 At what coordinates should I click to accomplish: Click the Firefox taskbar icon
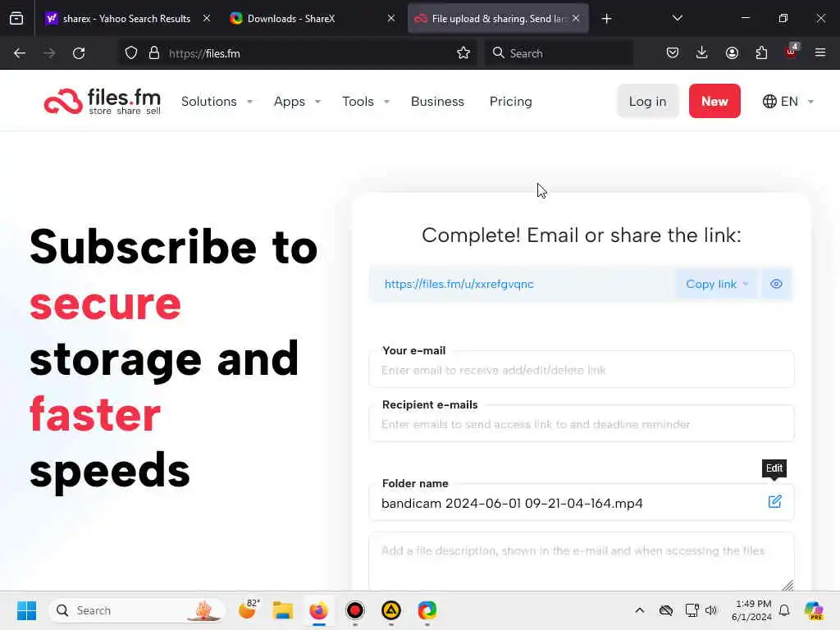[319, 610]
